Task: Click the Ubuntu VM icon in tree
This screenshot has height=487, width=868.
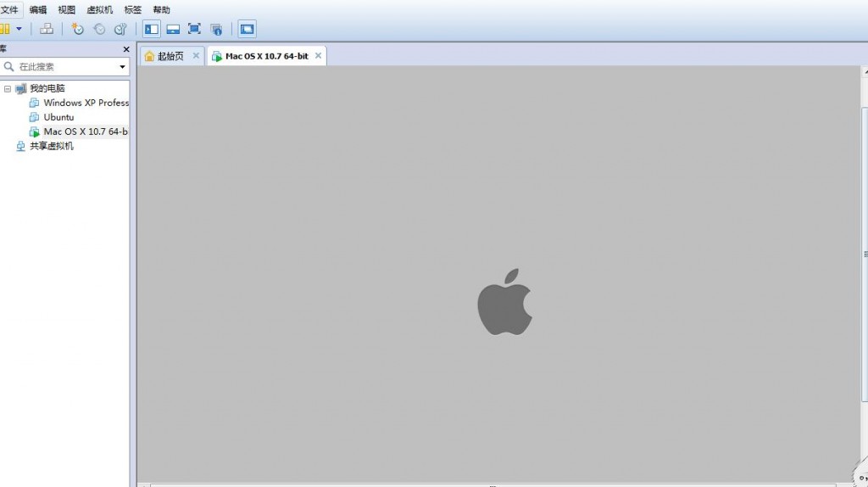Action: pos(34,117)
